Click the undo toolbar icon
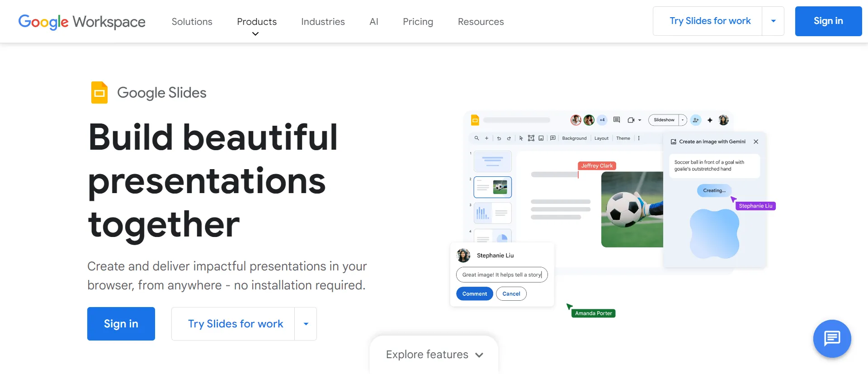868x374 pixels. [x=499, y=138]
